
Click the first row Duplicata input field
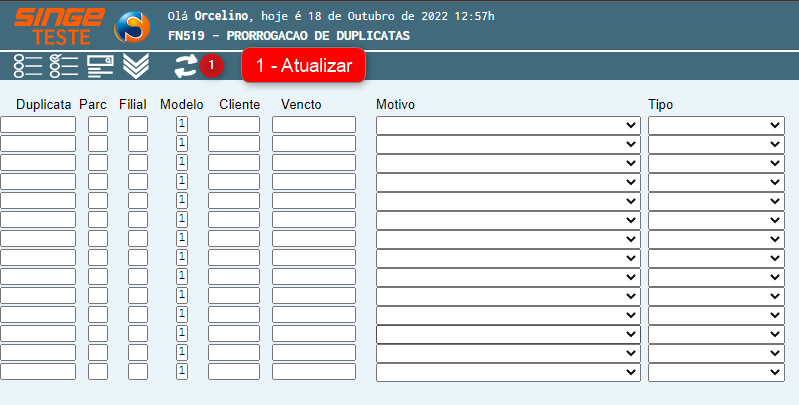(x=38, y=125)
